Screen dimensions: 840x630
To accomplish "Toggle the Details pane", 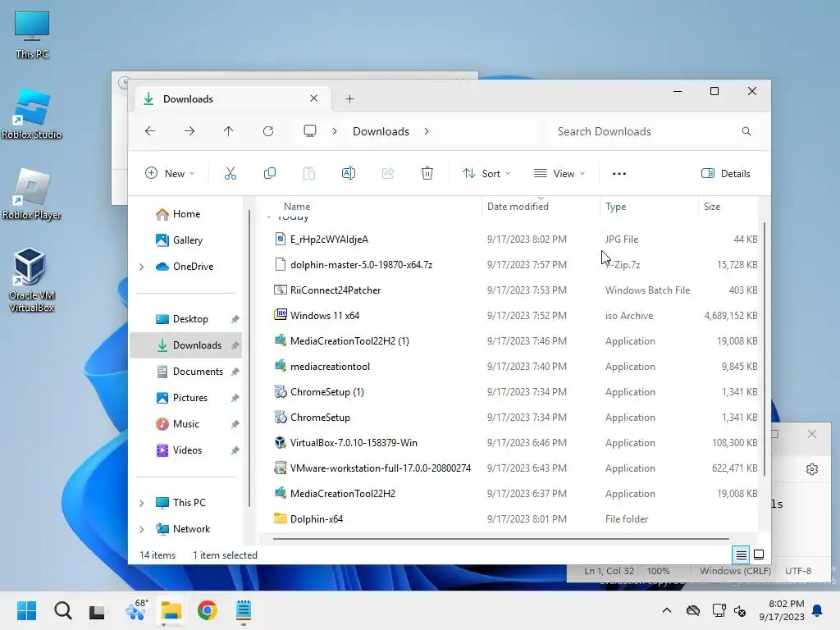I will 726,174.
